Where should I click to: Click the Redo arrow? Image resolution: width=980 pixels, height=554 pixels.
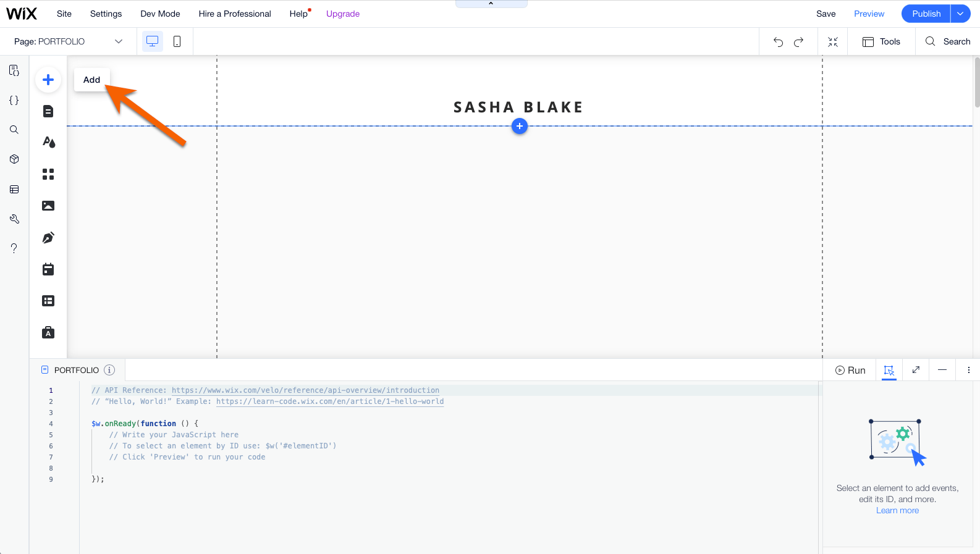pyautogui.click(x=799, y=42)
